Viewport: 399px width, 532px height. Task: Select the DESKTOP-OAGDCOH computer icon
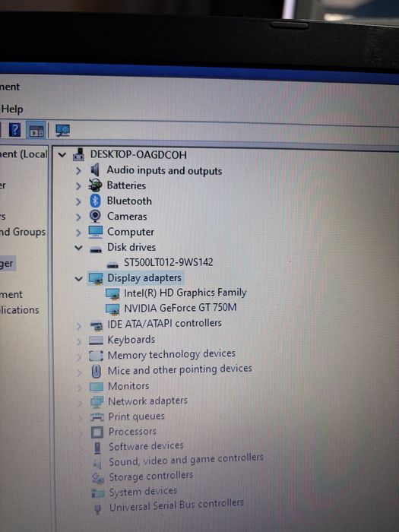tap(79, 155)
